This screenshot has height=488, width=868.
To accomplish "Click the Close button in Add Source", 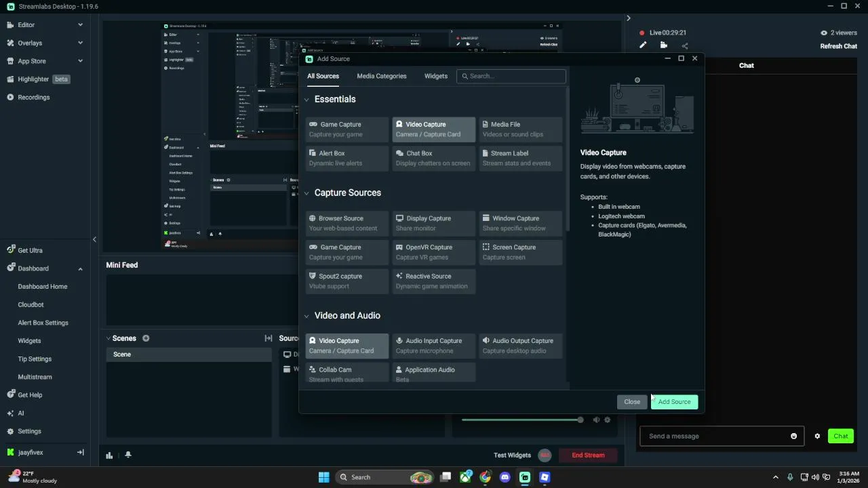I will (632, 402).
